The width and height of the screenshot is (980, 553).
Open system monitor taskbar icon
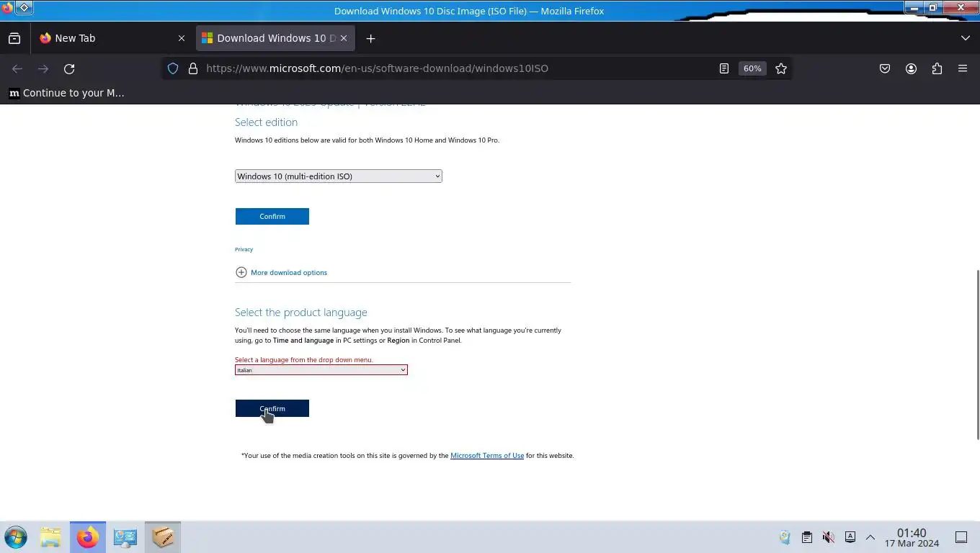pos(125,537)
